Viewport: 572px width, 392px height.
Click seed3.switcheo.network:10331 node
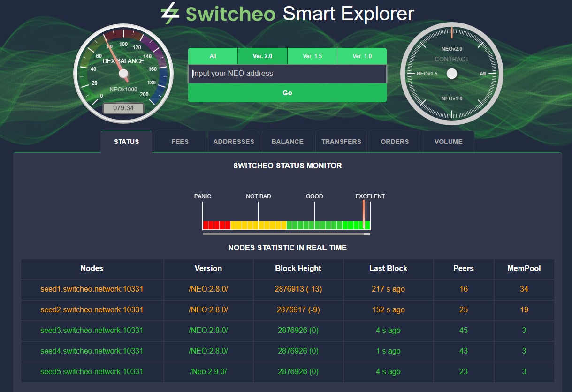pos(92,331)
